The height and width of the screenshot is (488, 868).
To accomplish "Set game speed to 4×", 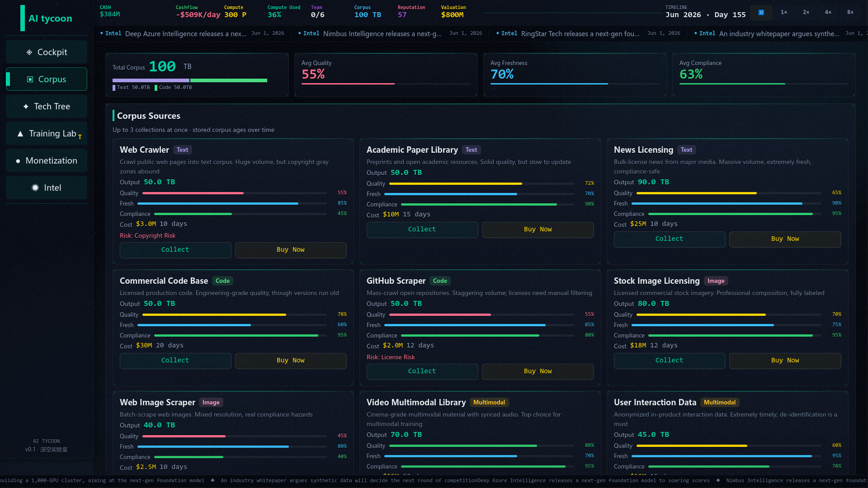I will (828, 13).
